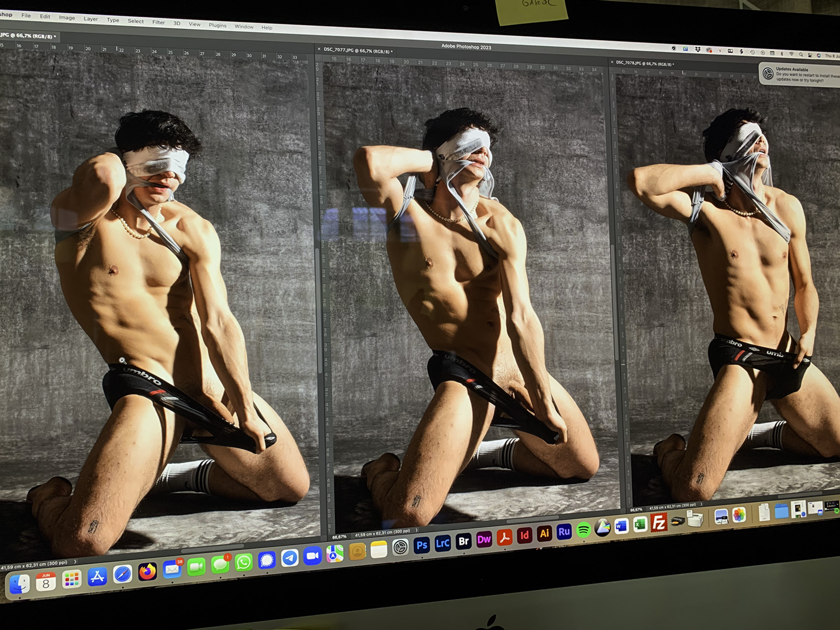This screenshot has width=840, height=630.
Task: Open the Type menu
Action: (113, 20)
